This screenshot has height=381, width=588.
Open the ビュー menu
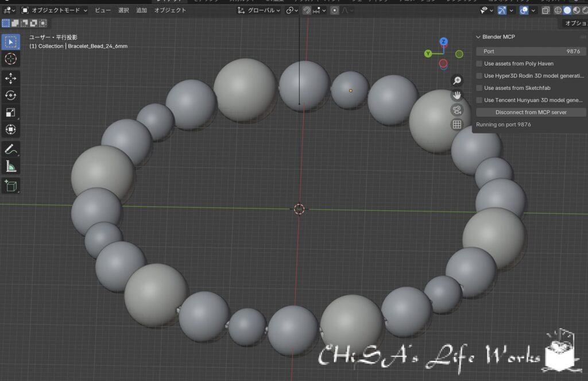tap(102, 10)
